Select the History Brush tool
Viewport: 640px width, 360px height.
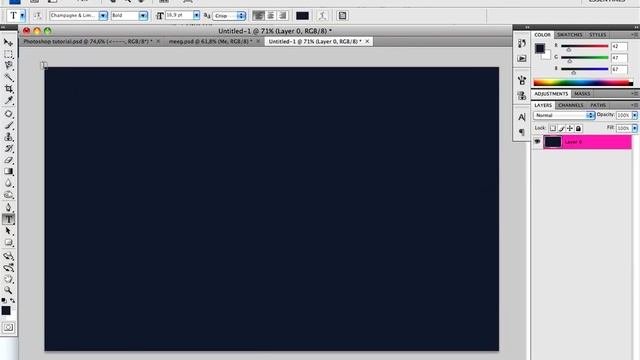(x=8, y=148)
